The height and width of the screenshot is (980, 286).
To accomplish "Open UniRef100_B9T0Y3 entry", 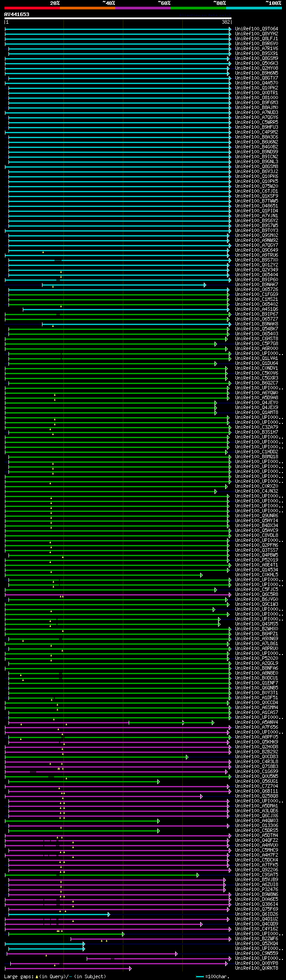I will [x=257, y=231].
